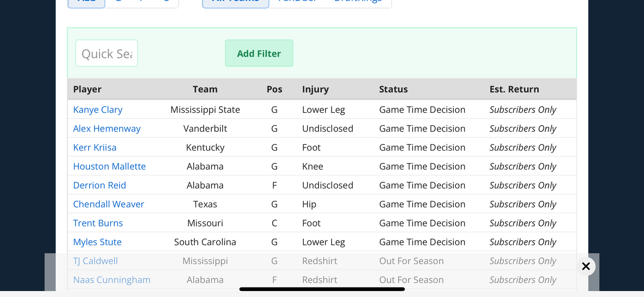644x297 pixels.
Task: Close the bottom overlay with the X icon
Action: point(586,266)
